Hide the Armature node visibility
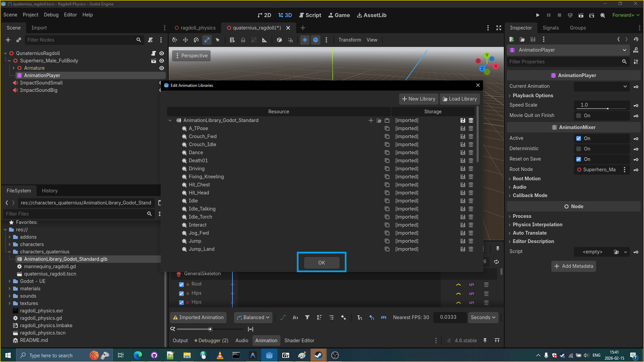Image resolution: width=644 pixels, height=362 pixels. [162, 68]
